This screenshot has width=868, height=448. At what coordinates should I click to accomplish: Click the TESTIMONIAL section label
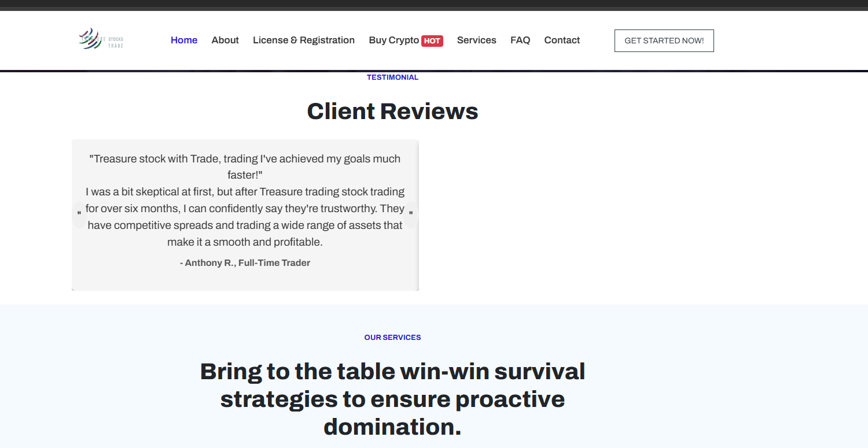click(x=392, y=77)
